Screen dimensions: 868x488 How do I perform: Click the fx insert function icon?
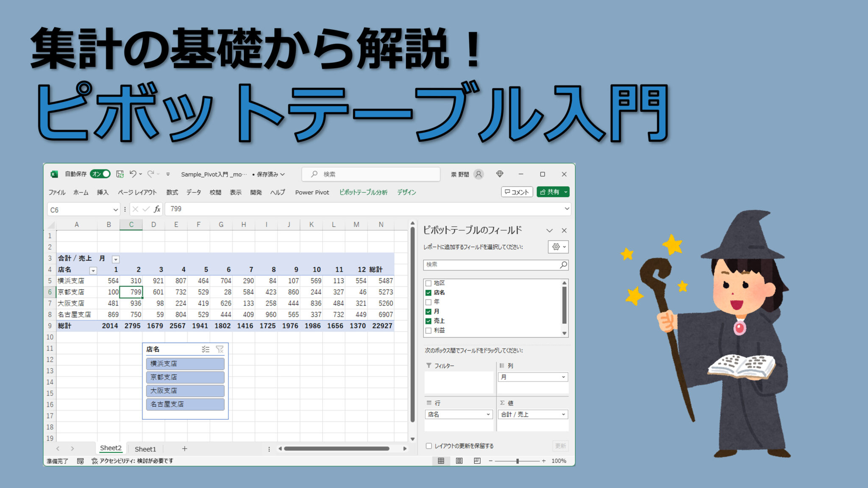coord(157,209)
